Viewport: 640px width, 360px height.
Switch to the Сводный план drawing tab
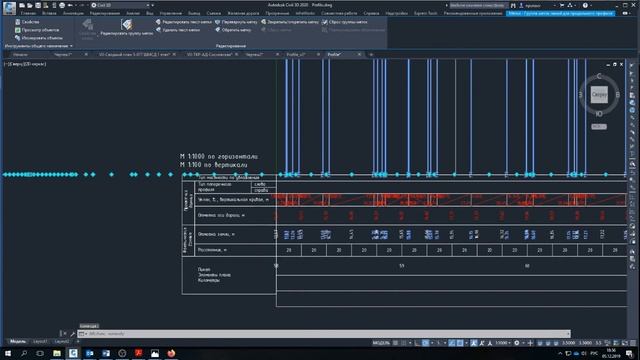pos(134,54)
